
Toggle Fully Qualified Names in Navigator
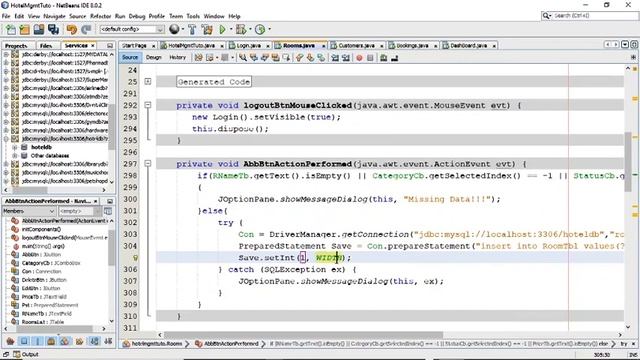(x=80, y=341)
